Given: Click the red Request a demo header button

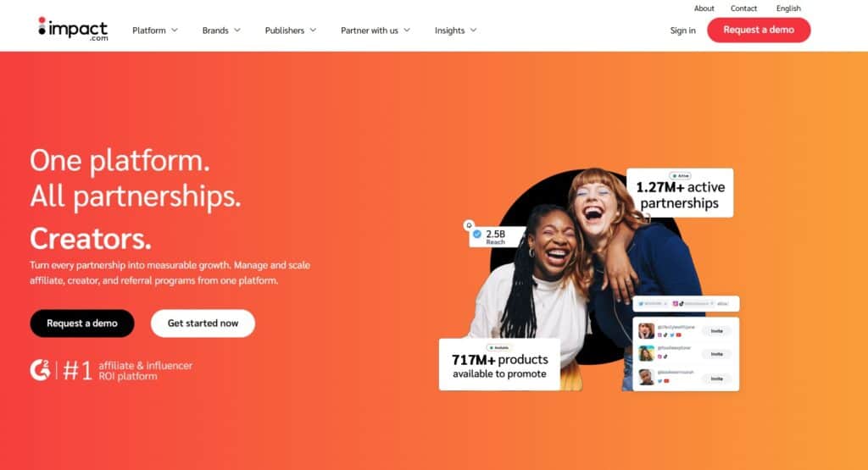Looking at the screenshot, I should pos(759,30).
